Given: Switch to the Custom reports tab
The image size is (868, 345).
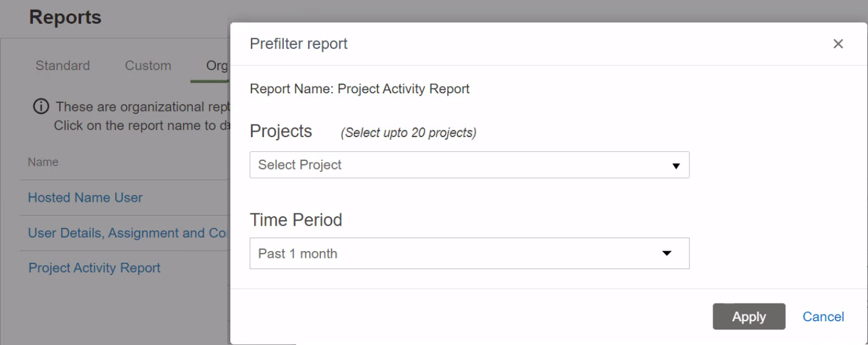Looking at the screenshot, I should tap(148, 65).
